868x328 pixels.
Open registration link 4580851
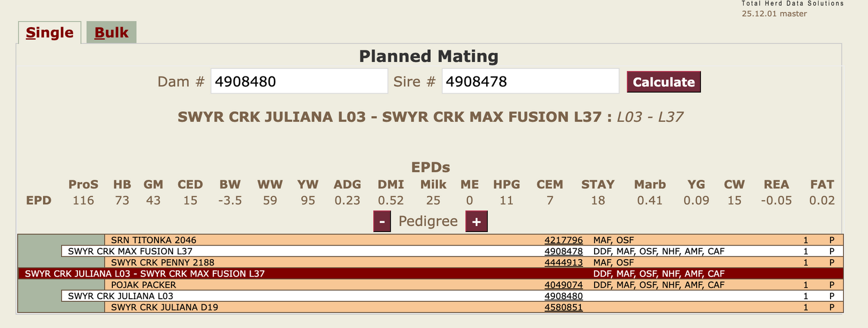564,307
